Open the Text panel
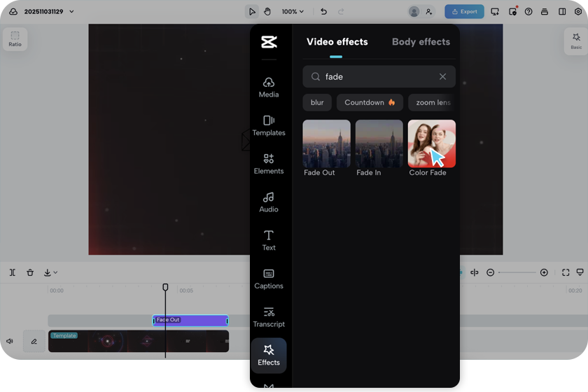Viewport: 588px width, 392px height. pos(269,241)
